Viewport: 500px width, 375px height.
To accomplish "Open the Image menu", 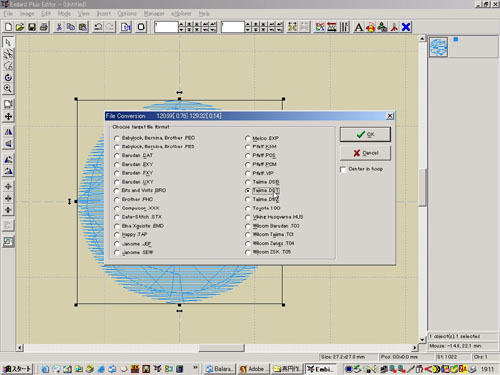I will click(27, 14).
